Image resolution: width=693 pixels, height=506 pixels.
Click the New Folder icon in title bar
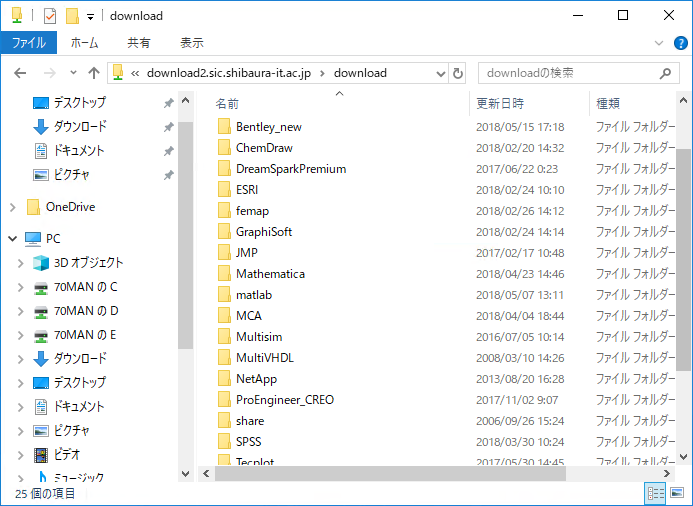tap(72, 16)
